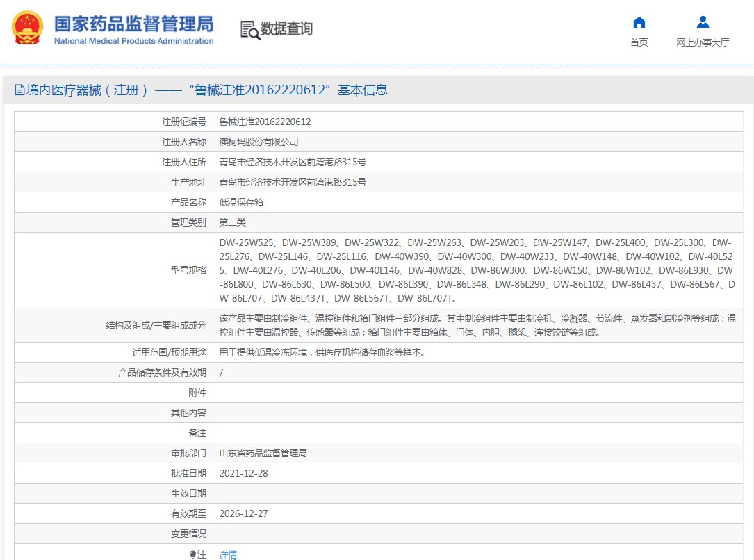754x560 pixels.
Task: Open the 网上办事大厅 text label
Action: pos(703,42)
